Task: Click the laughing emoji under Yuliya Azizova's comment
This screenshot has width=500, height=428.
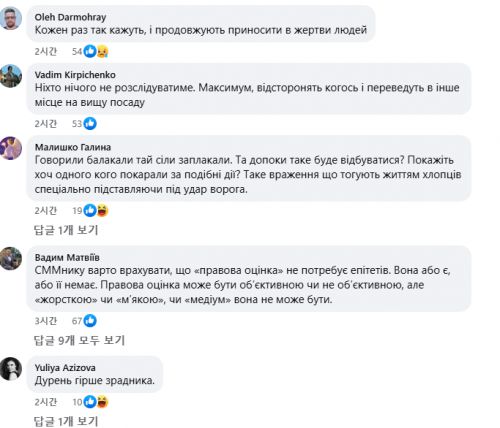Action: click(x=102, y=402)
